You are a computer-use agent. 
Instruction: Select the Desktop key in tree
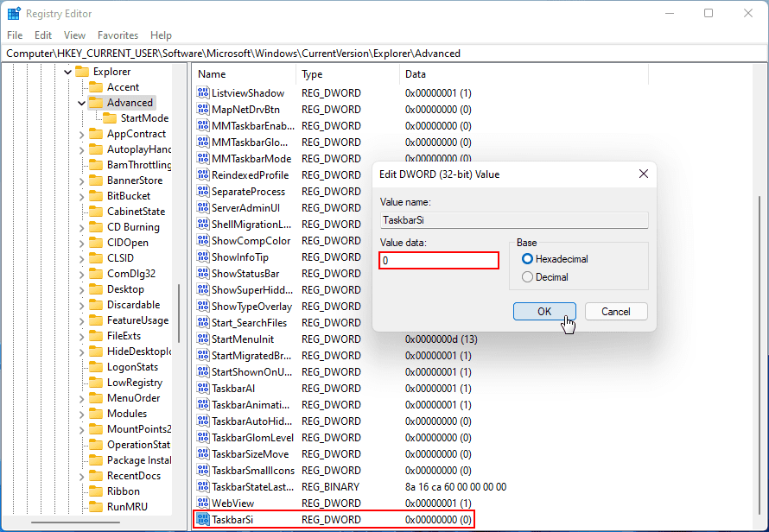point(125,289)
